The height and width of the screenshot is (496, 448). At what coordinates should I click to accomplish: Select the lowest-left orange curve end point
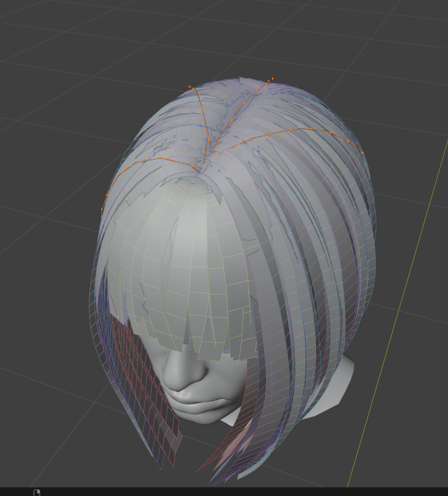(102, 209)
